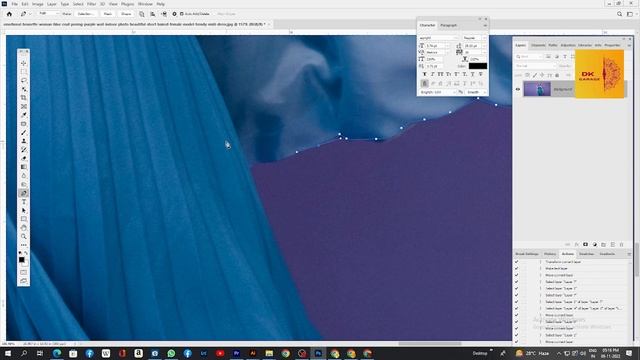
Task: Select the Hand tool
Action: [24, 228]
